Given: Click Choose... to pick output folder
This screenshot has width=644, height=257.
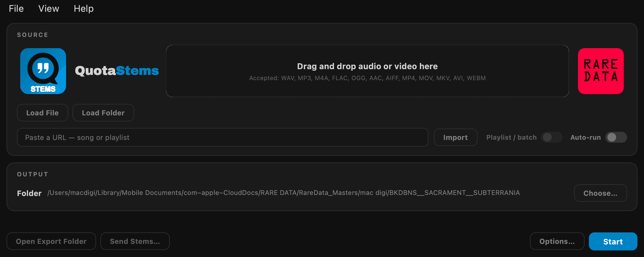Looking at the screenshot, I should click(600, 193).
